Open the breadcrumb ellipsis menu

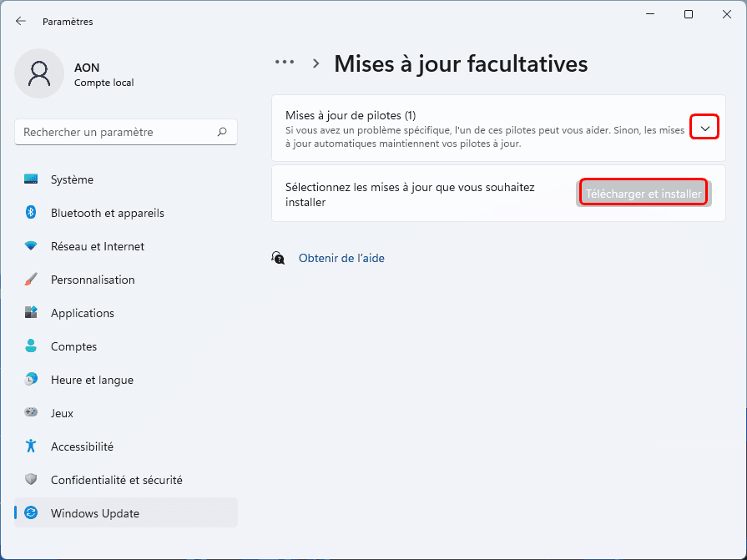(285, 63)
